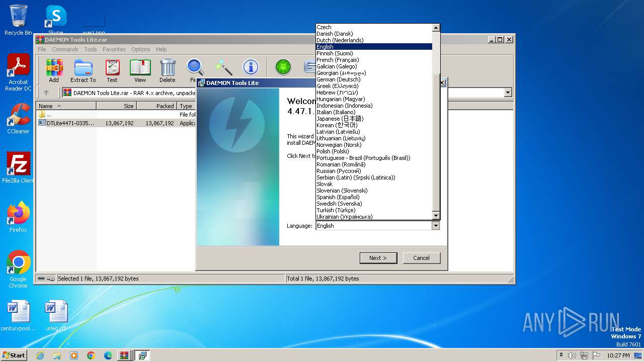Select Czech in language list
The width and height of the screenshot is (644, 362).
pyautogui.click(x=374, y=27)
